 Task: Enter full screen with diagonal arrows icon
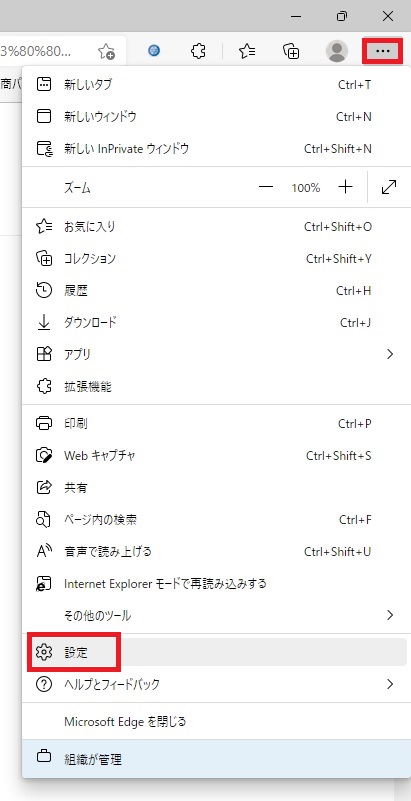tap(389, 187)
